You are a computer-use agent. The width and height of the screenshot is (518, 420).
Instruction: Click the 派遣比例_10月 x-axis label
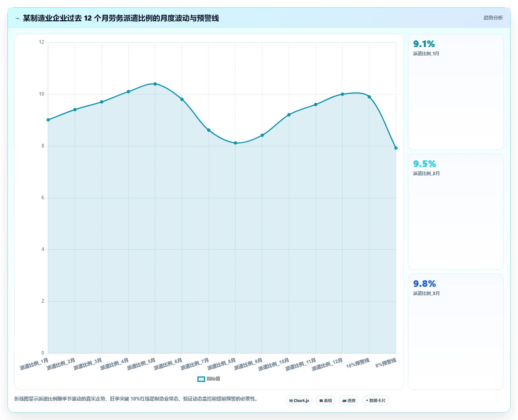274,364
